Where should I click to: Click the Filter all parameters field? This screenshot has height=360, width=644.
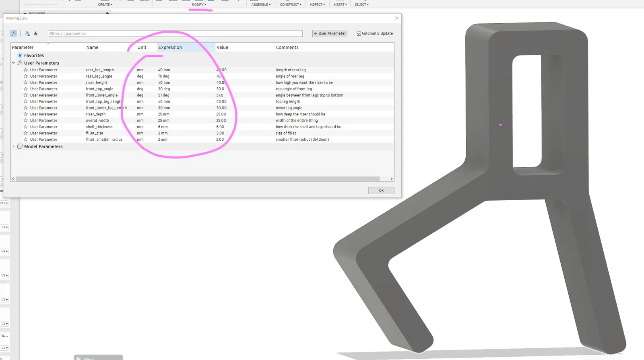coord(175,33)
